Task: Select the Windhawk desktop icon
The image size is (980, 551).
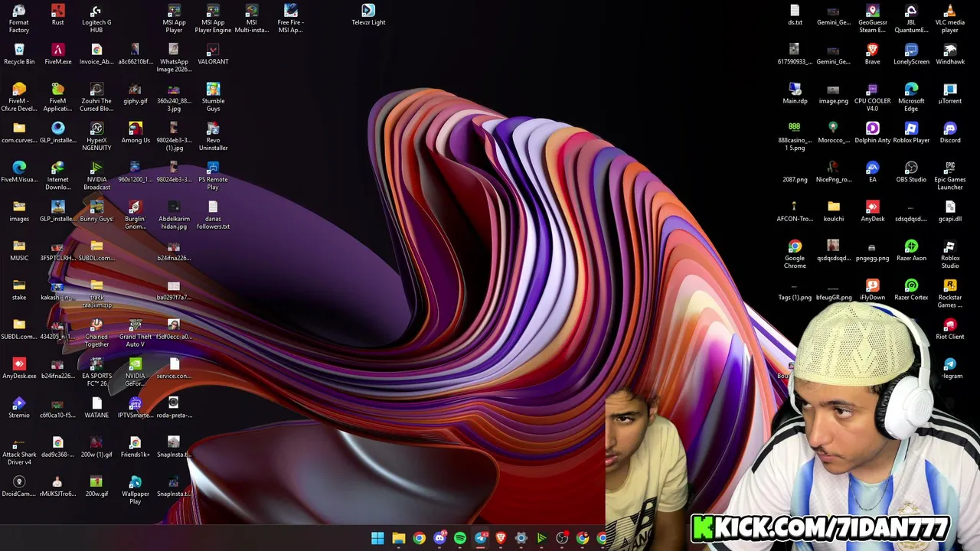Action: coord(950,54)
